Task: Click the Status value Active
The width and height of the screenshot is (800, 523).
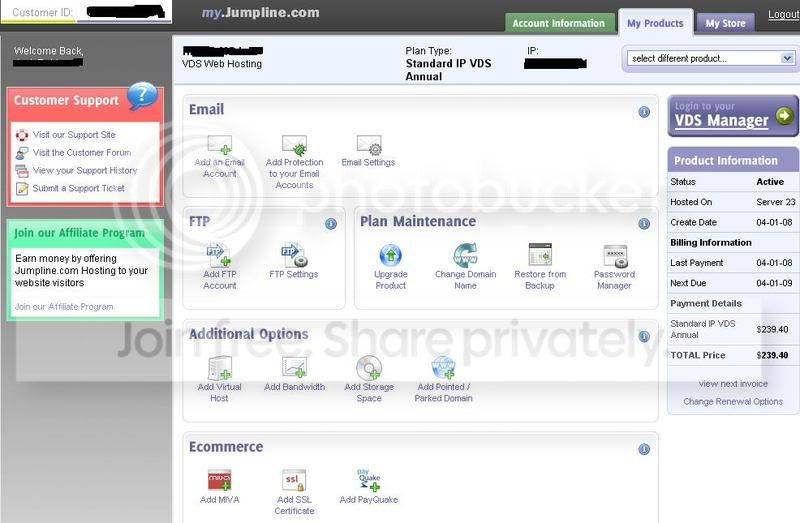Action: 770,182
